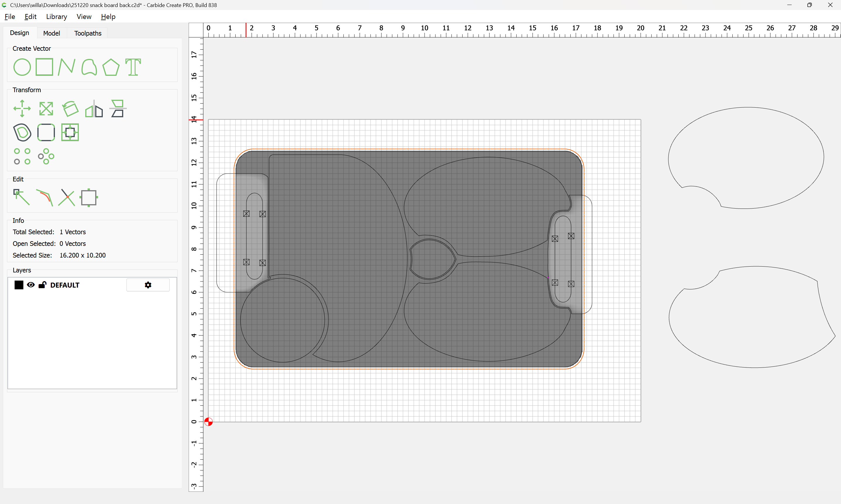Switch to the Model tab
Viewport: 841px width, 504px height.
click(51, 33)
